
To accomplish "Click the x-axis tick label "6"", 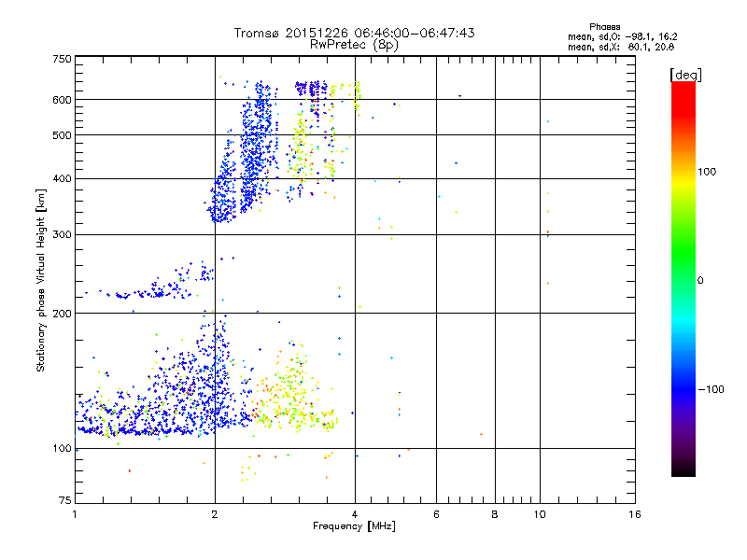I will pyautogui.click(x=436, y=514).
